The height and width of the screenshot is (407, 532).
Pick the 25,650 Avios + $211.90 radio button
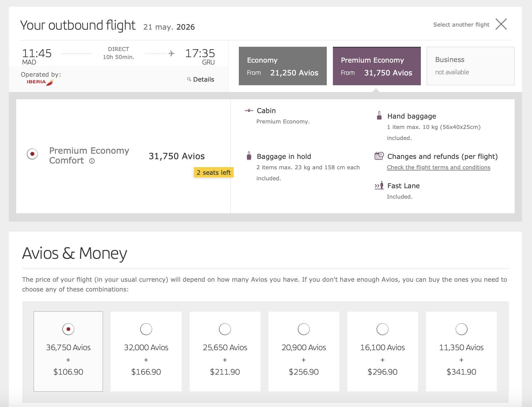click(225, 329)
